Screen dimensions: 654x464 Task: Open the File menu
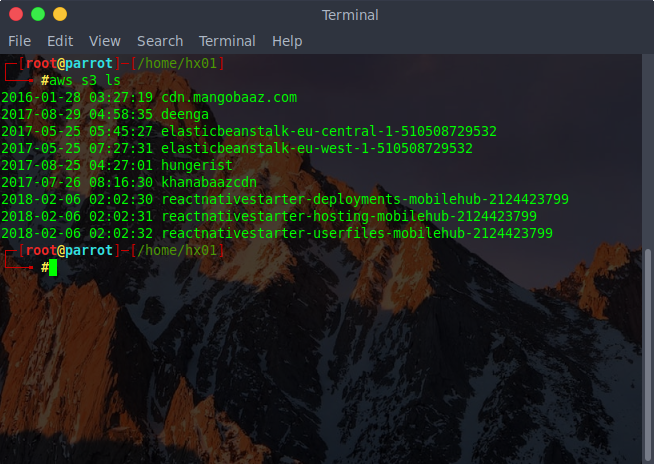20,41
